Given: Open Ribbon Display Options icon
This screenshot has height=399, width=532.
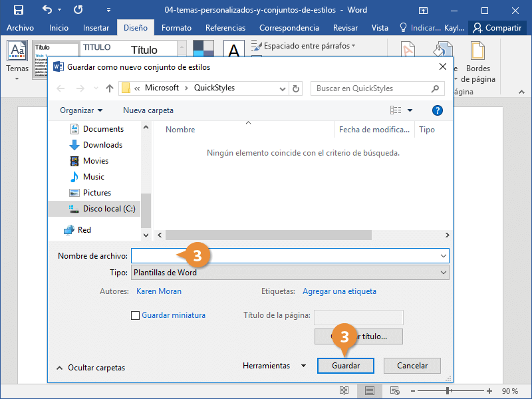Looking at the screenshot, I should pos(423,11).
